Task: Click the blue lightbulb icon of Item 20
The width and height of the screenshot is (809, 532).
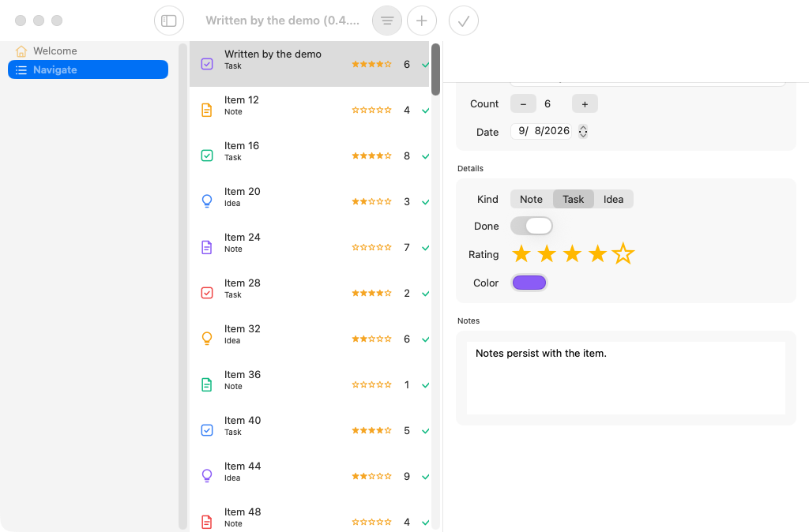Action: pos(207,201)
